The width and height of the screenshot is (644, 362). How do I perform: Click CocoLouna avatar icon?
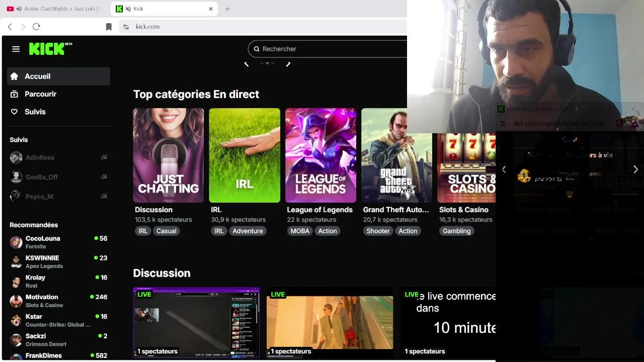[16, 242]
